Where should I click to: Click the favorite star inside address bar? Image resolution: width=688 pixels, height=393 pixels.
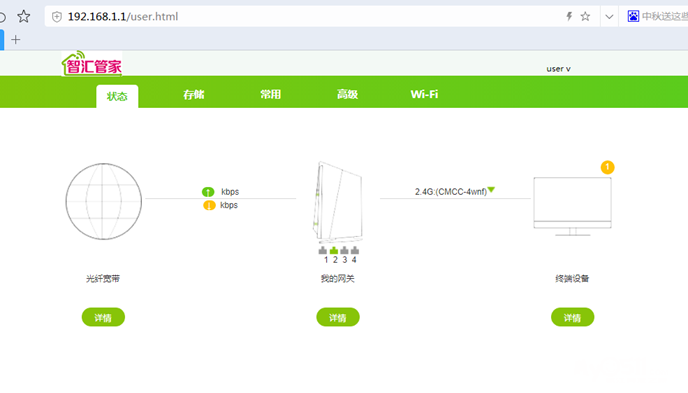[585, 17]
